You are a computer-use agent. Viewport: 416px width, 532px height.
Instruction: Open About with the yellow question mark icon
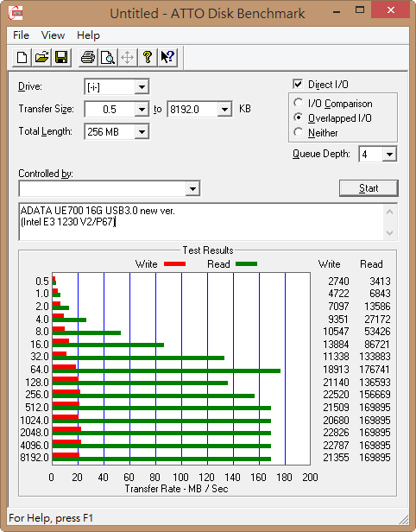[148, 57]
